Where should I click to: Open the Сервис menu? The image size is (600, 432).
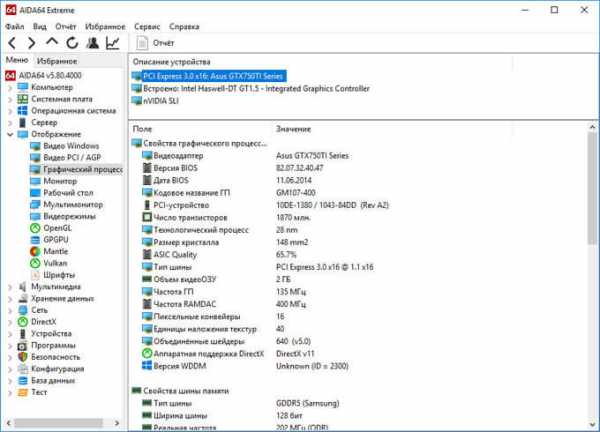point(147,27)
